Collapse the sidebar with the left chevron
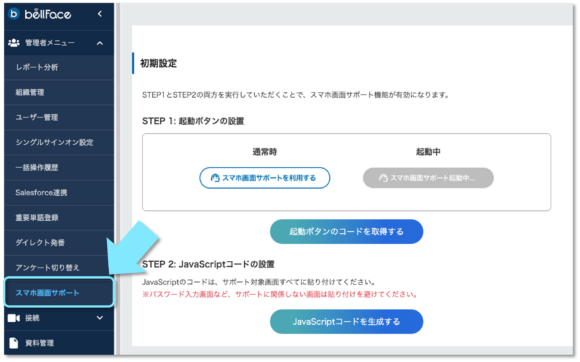Viewport: 580px width, 362px height. (100, 14)
